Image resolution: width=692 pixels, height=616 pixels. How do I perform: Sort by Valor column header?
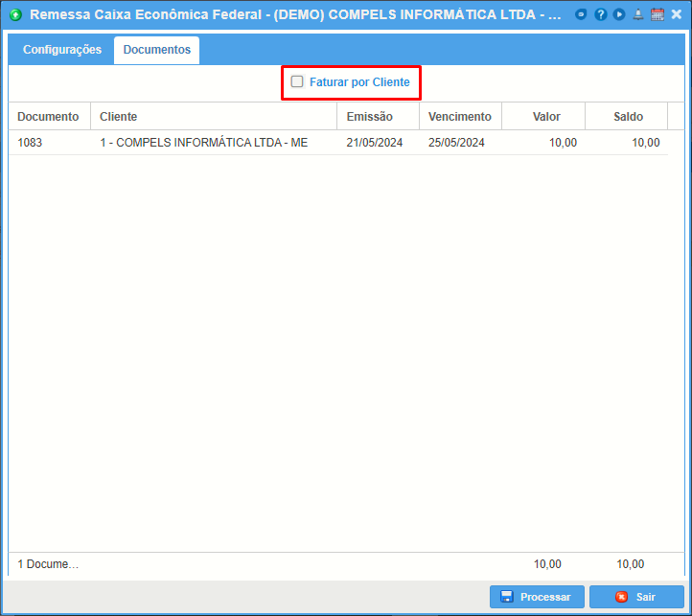(543, 117)
